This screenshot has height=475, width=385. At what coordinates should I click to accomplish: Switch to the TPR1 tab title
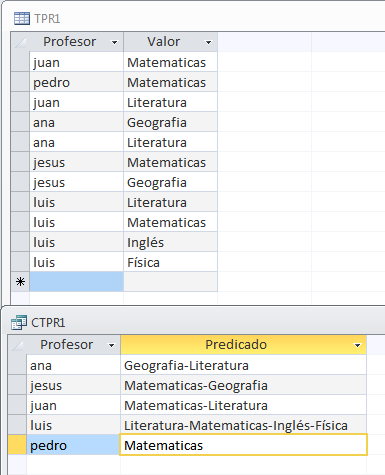click(x=47, y=19)
